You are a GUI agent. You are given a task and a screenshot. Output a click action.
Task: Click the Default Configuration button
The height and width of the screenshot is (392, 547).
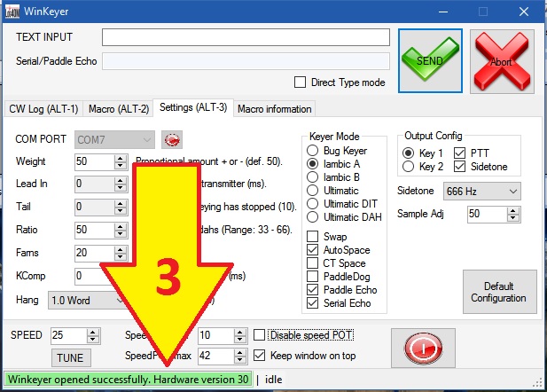(x=499, y=292)
